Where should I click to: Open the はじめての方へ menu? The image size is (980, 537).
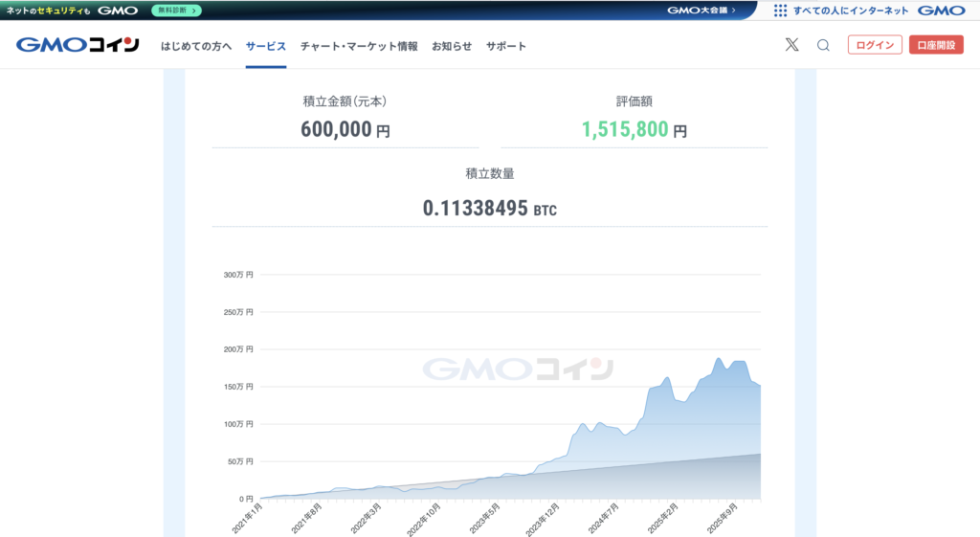(x=196, y=46)
